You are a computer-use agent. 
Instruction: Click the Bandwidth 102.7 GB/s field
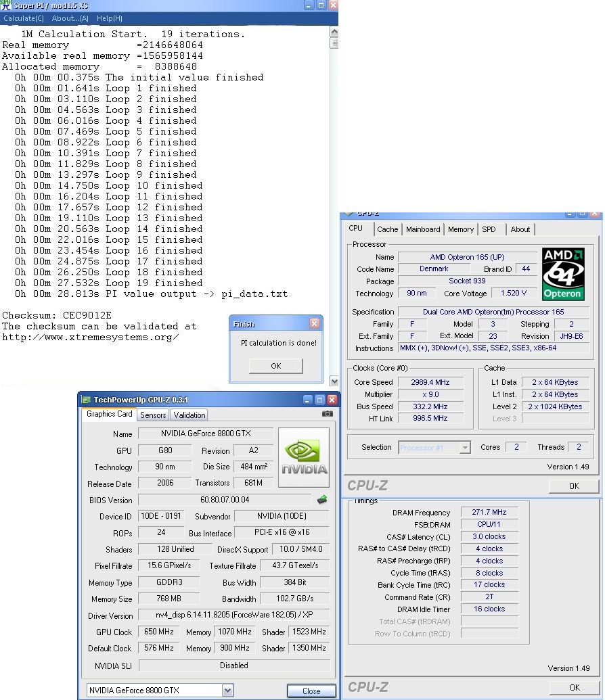tap(294, 599)
